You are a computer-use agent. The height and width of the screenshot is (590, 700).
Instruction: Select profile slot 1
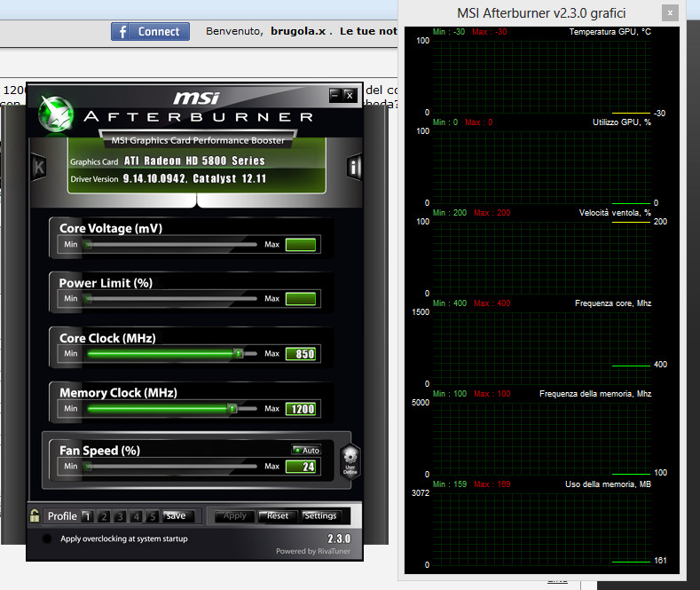pyautogui.click(x=88, y=516)
